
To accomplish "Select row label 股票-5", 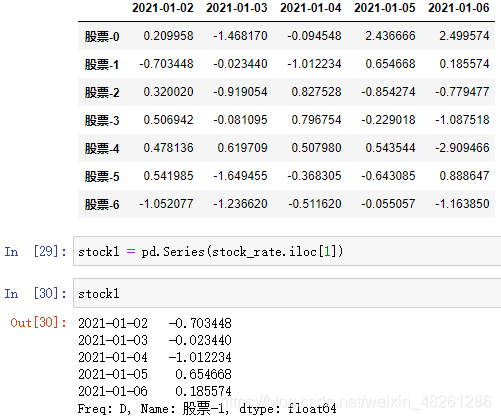I will point(102,176).
